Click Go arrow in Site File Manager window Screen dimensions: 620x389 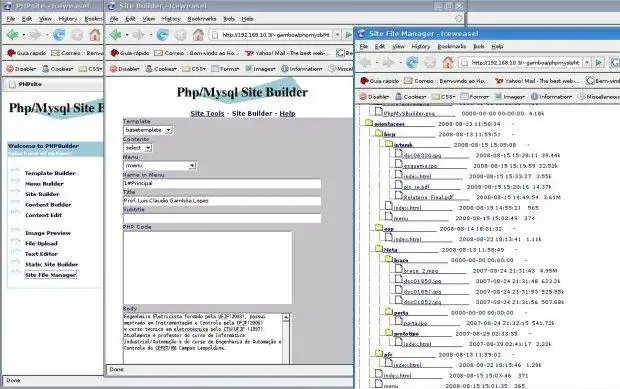599,62
